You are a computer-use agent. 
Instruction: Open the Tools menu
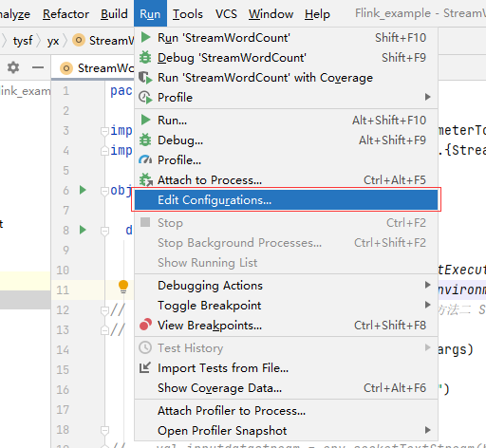coord(188,14)
